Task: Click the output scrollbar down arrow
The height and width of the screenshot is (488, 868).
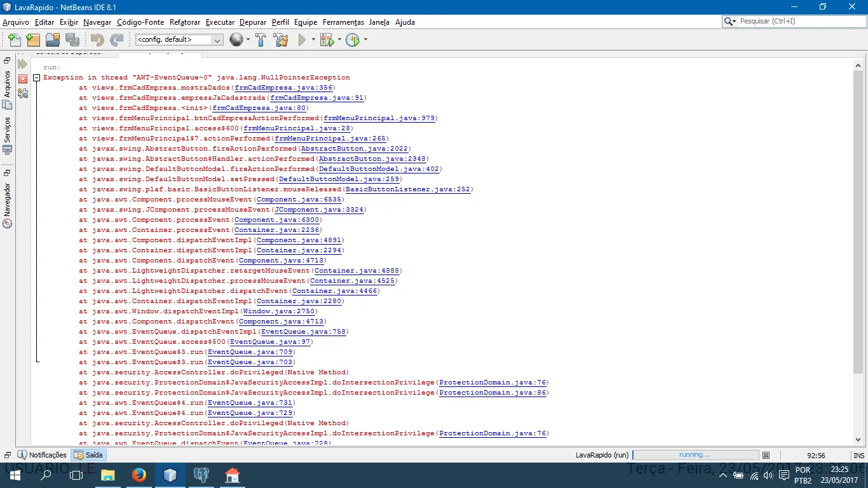Action: tap(859, 439)
